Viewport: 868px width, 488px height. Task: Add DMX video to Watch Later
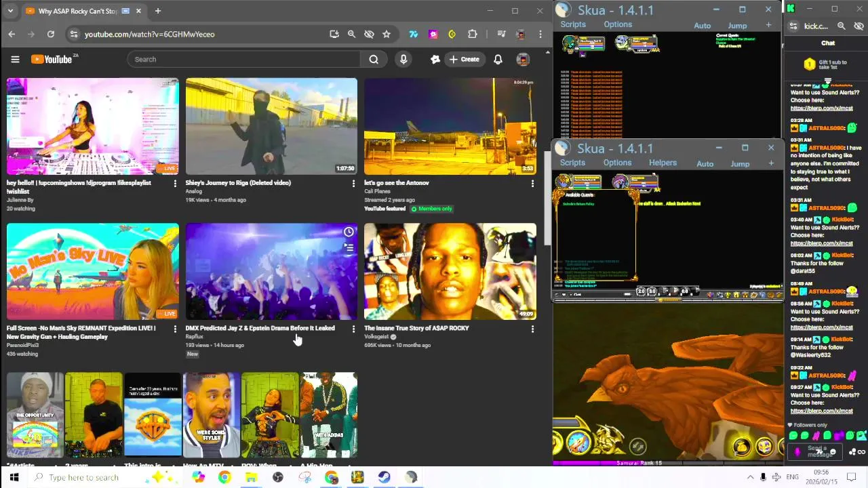click(x=349, y=232)
